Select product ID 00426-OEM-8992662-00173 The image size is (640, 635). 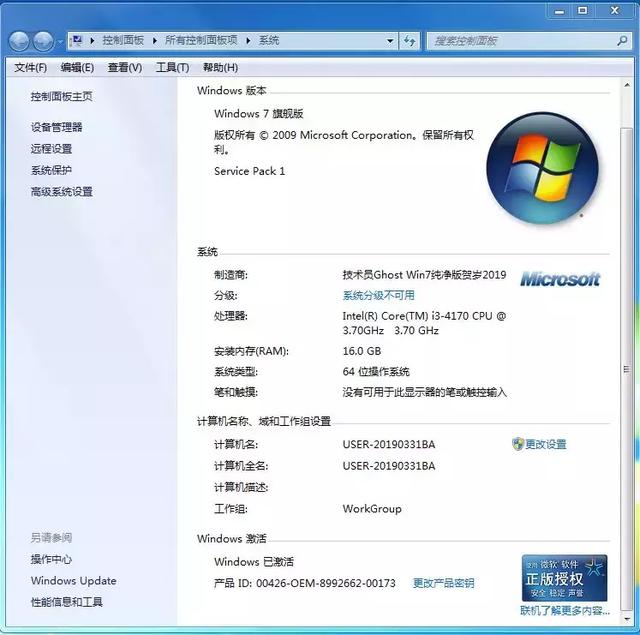tap(326, 583)
